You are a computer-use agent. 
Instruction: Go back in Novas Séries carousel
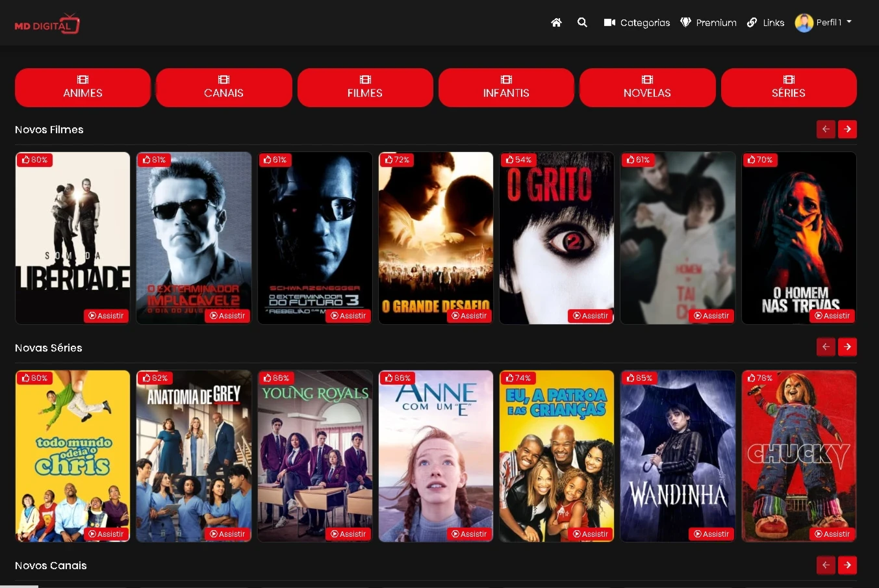pyautogui.click(x=826, y=347)
